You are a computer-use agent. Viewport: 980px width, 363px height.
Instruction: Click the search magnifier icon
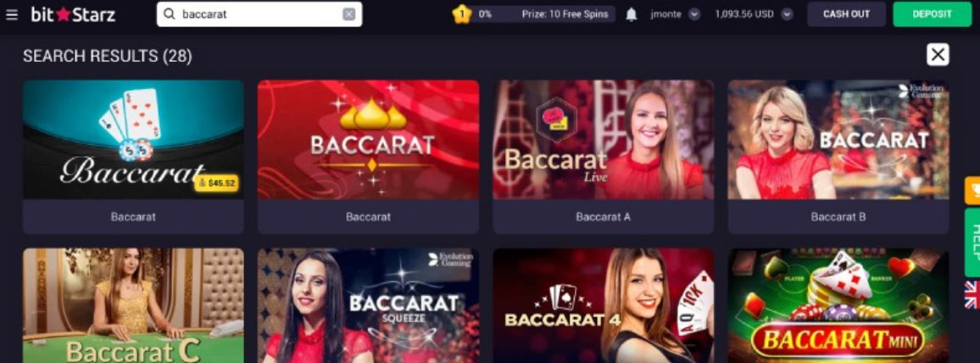click(169, 14)
